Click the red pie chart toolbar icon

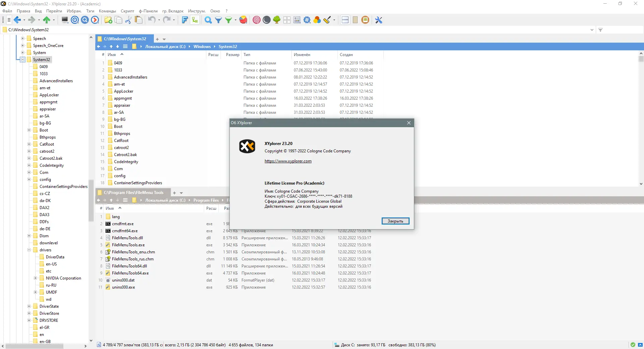tap(244, 20)
